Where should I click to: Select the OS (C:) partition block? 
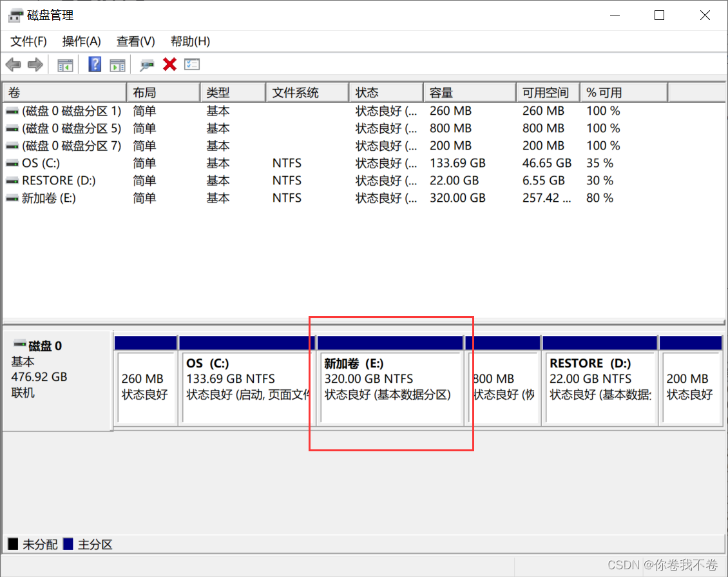[x=247, y=381]
